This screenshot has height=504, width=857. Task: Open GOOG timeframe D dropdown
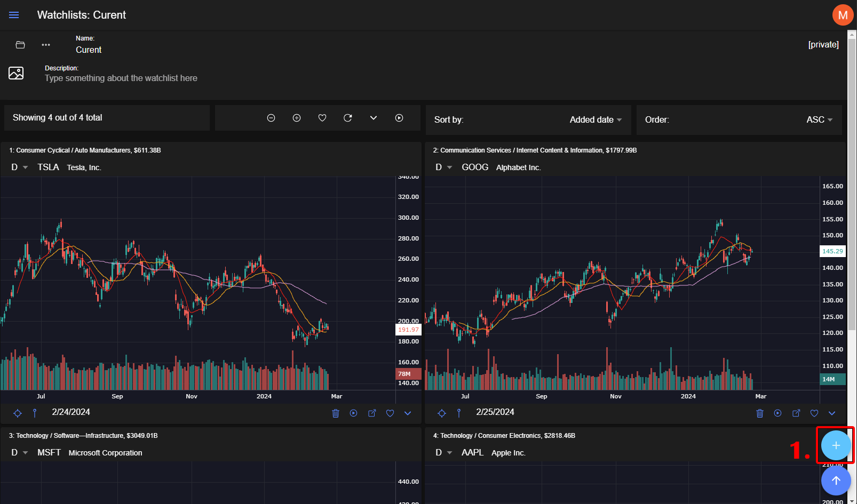pyautogui.click(x=443, y=167)
